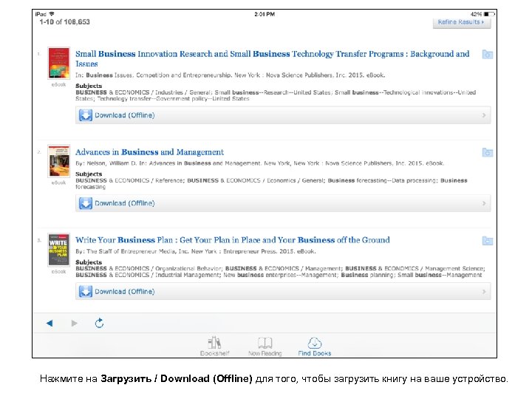Tap the refresh page icon
This screenshot has height=399, width=532.
coord(100,323)
